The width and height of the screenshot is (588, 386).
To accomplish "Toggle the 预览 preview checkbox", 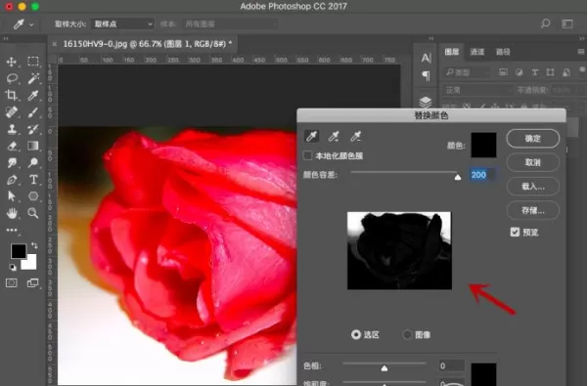I will click(515, 233).
